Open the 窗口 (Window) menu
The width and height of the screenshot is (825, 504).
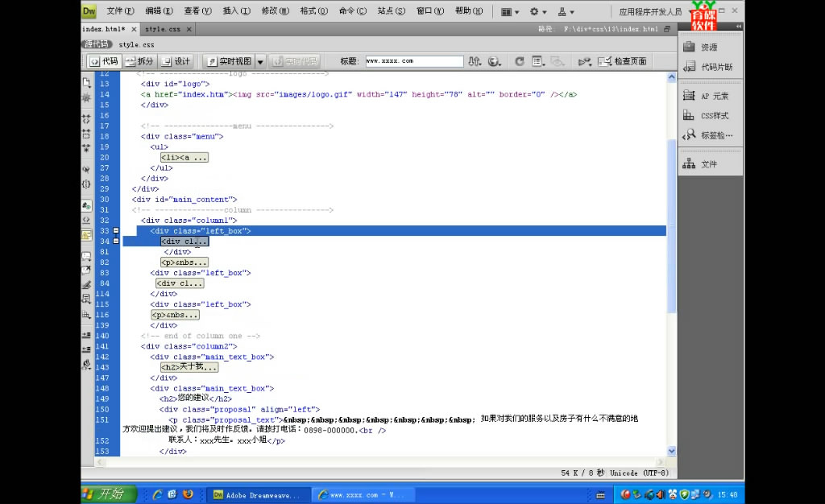[x=430, y=11]
